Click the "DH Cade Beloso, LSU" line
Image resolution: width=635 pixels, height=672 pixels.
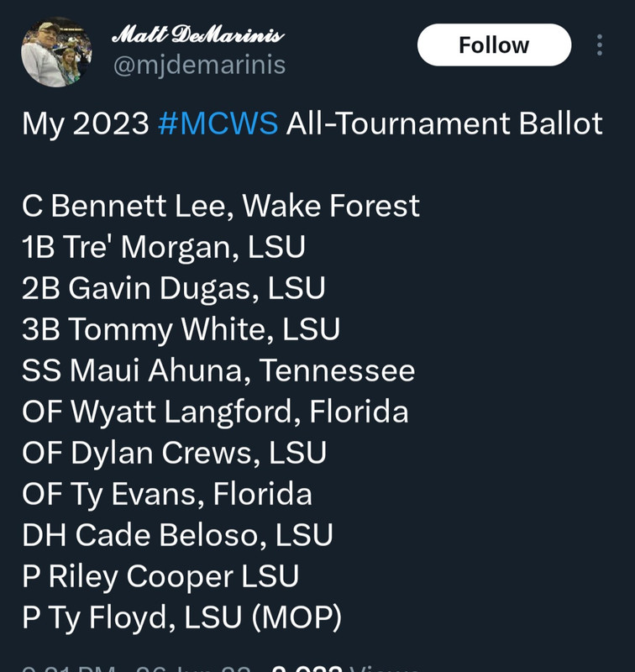pyautogui.click(x=177, y=535)
